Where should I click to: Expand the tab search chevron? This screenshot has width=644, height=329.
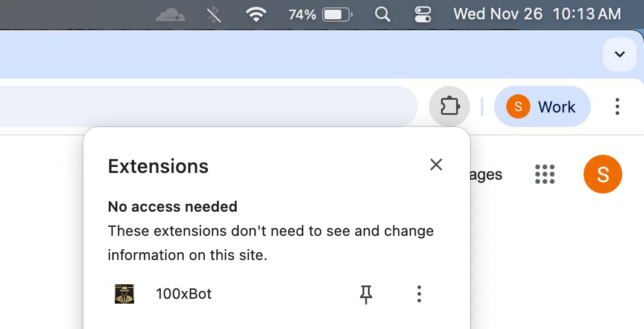(619, 54)
